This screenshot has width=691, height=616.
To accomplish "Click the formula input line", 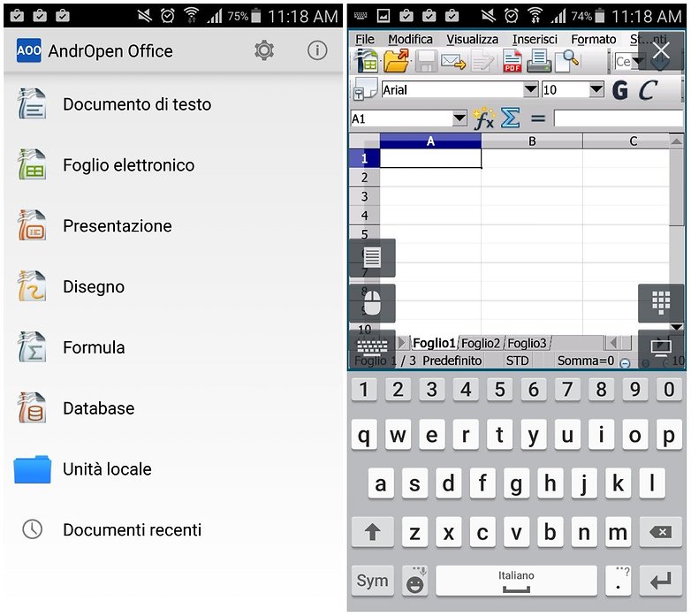I will 619,118.
